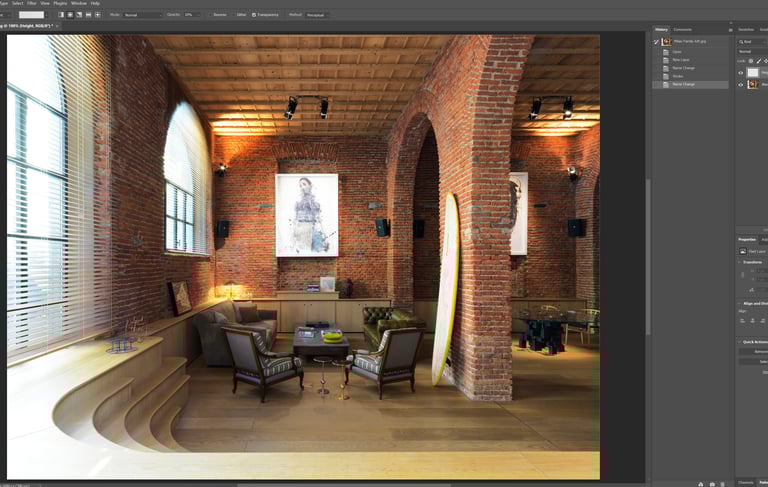Click the Select Subject quick action button
This screenshot has width=768, height=487.
754,362
